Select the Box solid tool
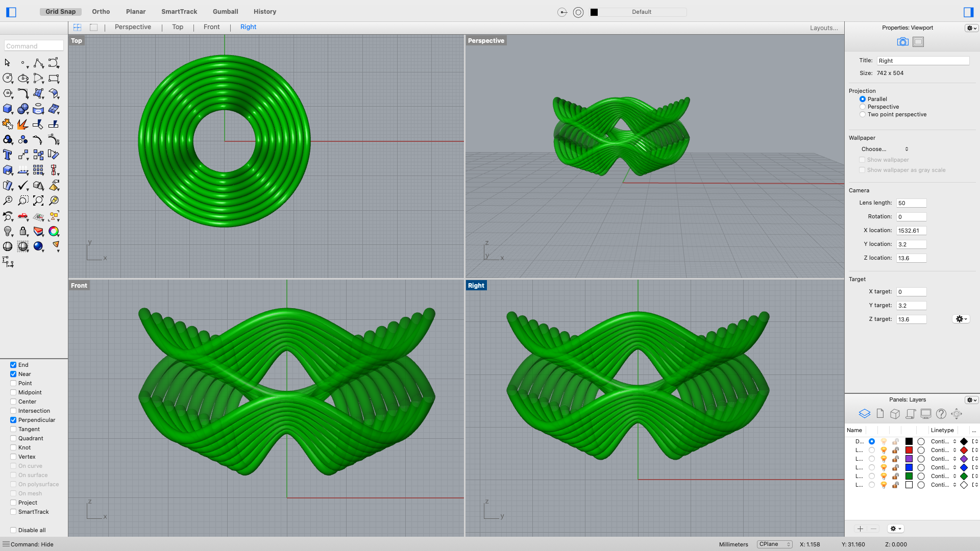Screen dimensions: 980x551 coord(8,109)
